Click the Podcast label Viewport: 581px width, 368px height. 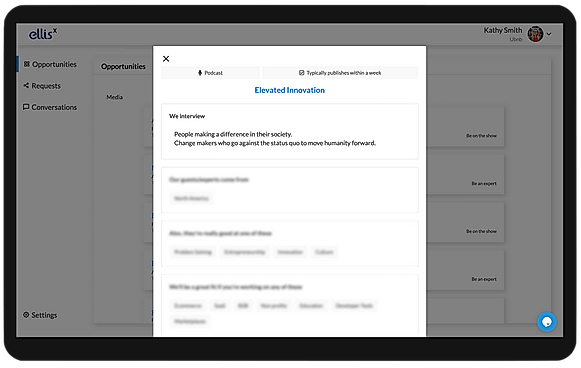click(x=214, y=73)
